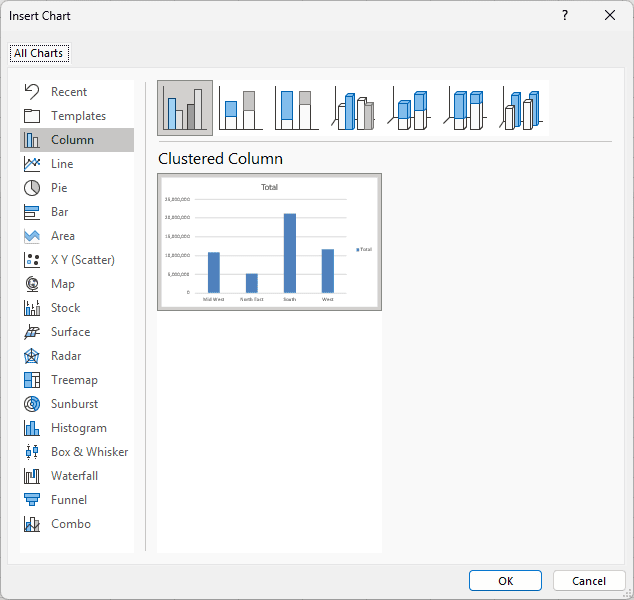Viewport: 634px width, 600px height.
Task: Choose the Sunburst label in chart list
Action: click(74, 404)
